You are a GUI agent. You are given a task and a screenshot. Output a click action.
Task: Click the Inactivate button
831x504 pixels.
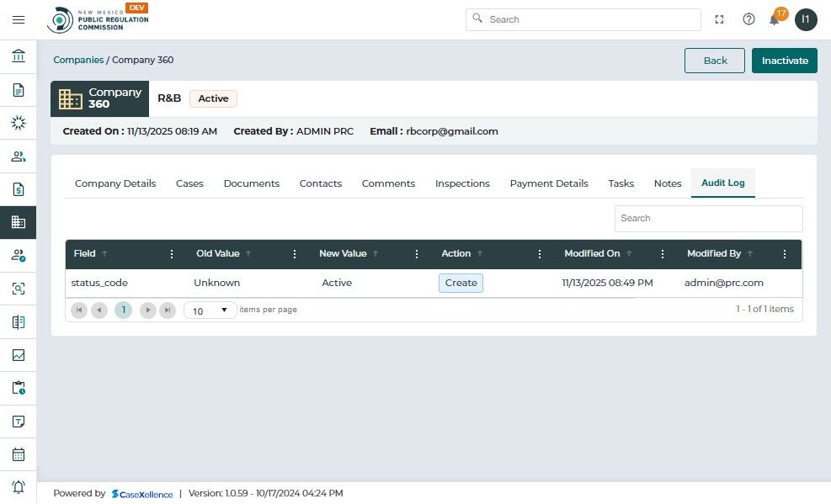coord(785,61)
